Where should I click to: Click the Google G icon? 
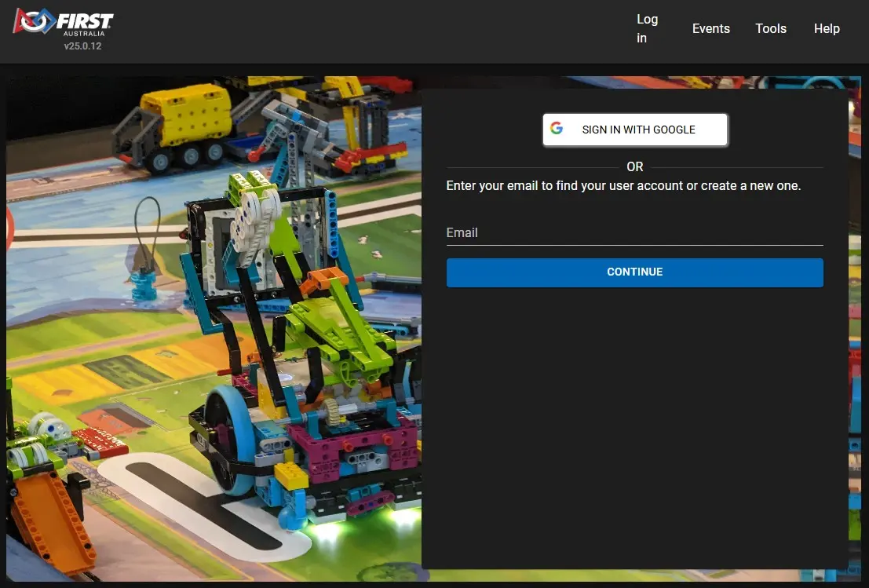click(x=557, y=129)
